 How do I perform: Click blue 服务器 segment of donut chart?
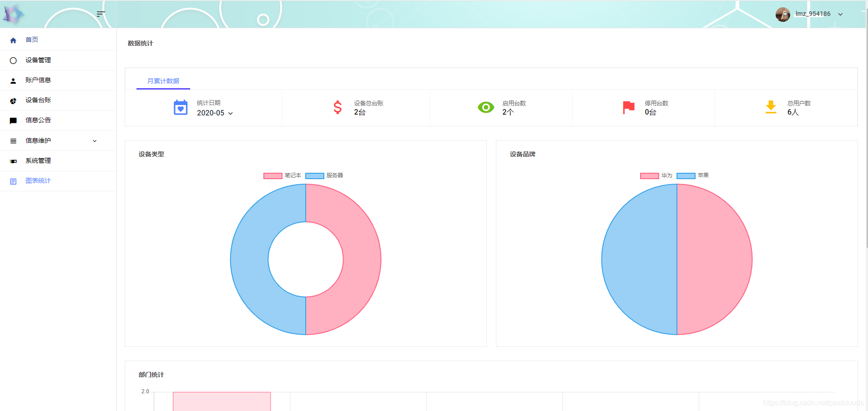249,260
